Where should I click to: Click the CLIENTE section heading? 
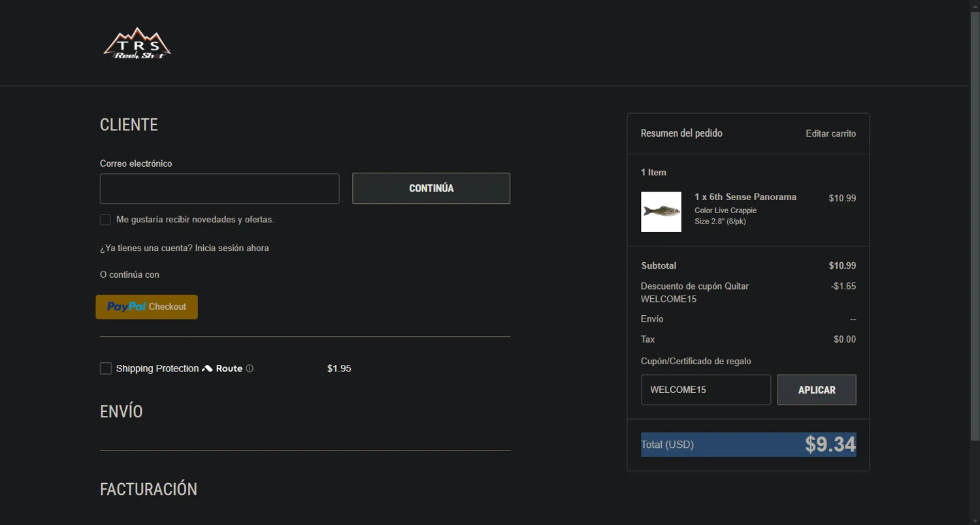click(129, 125)
